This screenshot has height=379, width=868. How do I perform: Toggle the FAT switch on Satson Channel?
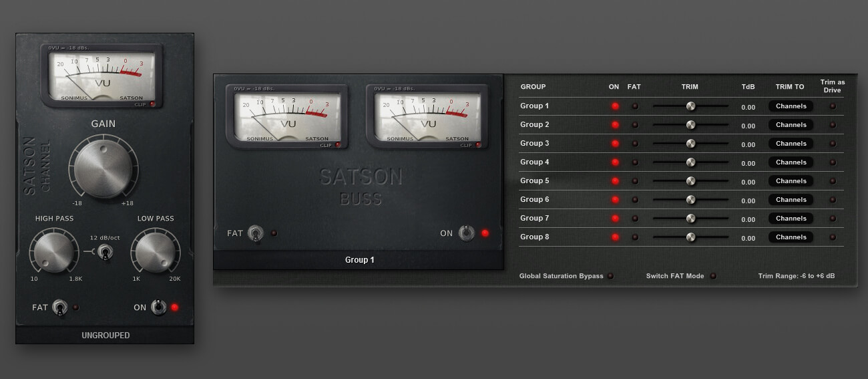click(60, 307)
